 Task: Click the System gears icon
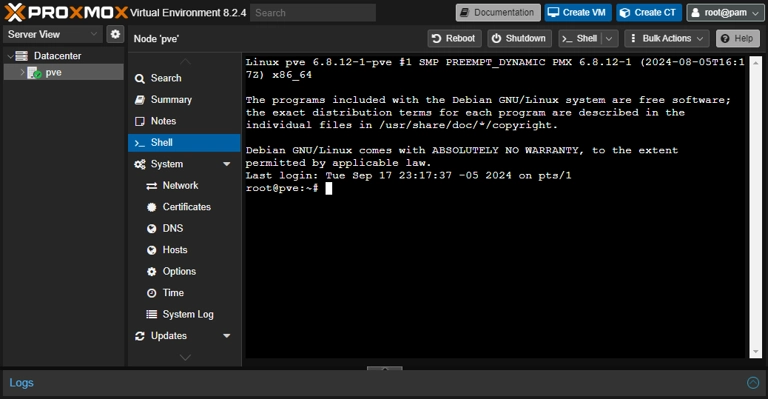click(140, 164)
